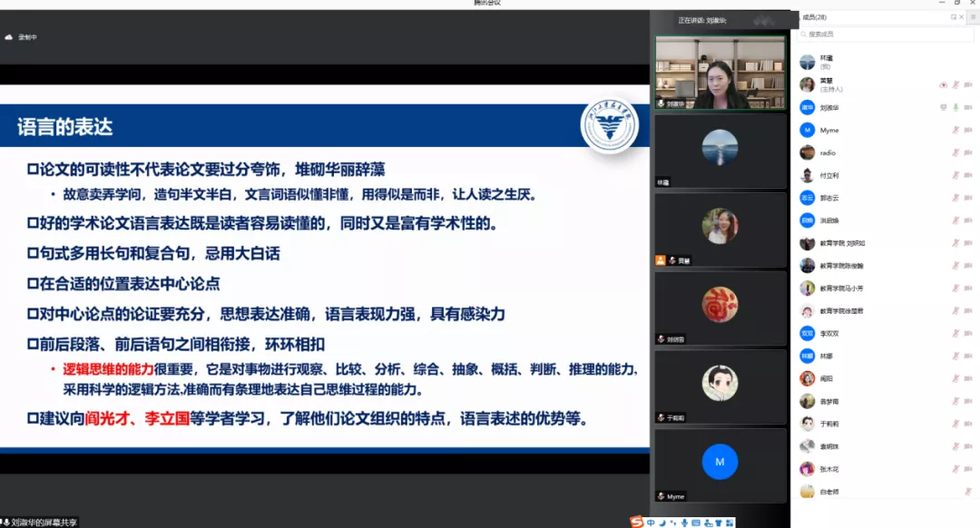Toggle 付立利's muted microphone icon

pos(955,175)
